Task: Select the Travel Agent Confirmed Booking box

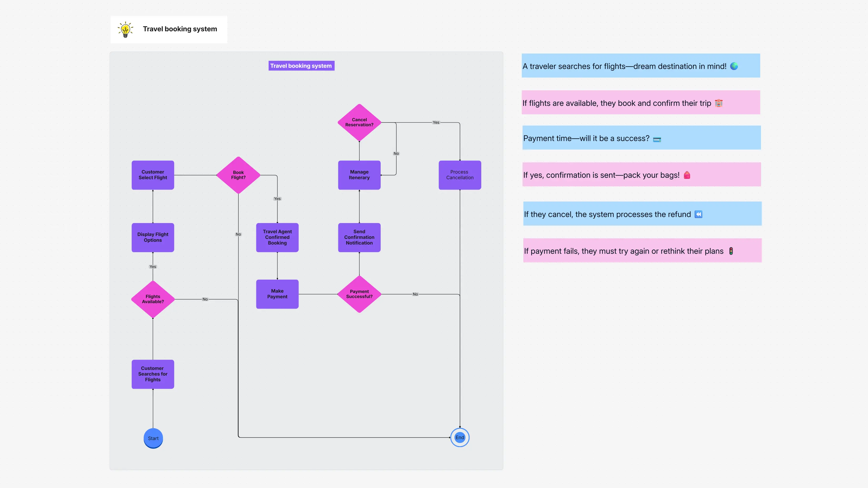Action: pyautogui.click(x=277, y=238)
